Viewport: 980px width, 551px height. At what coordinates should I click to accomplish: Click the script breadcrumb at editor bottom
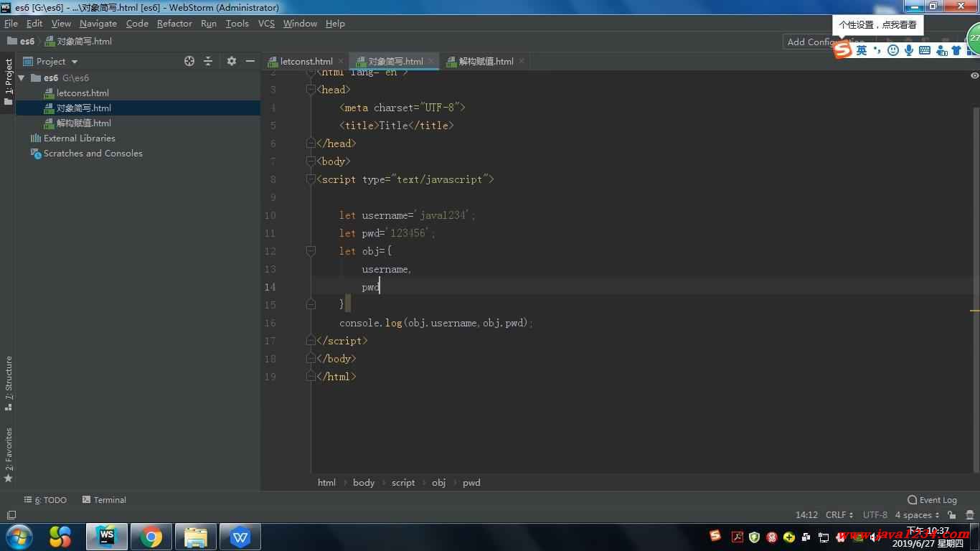[403, 483]
